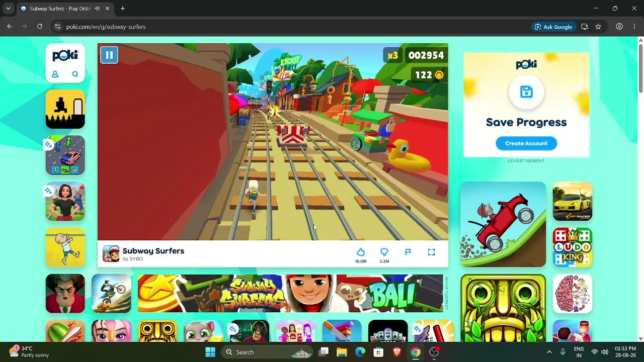Screen dimensions: 644x362
Task: Open File Explorer from the taskbar
Action: pos(342,352)
